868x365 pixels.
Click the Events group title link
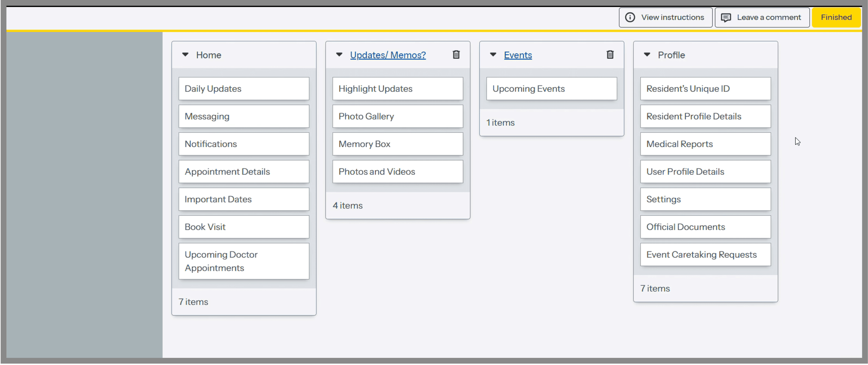coord(518,55)
